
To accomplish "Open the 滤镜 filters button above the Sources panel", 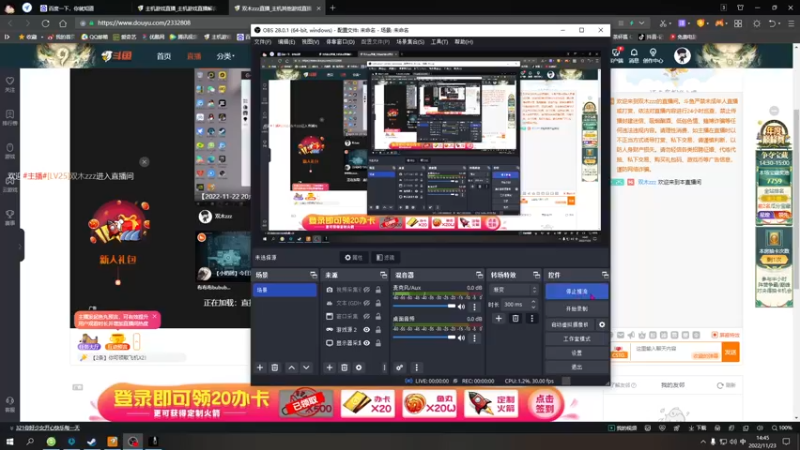I will (386, 258).
